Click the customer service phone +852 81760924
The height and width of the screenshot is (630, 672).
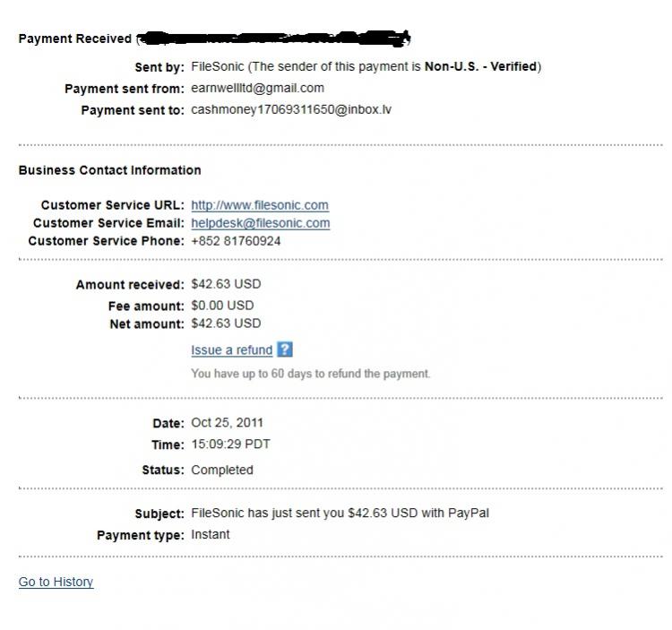pos(236,241)
